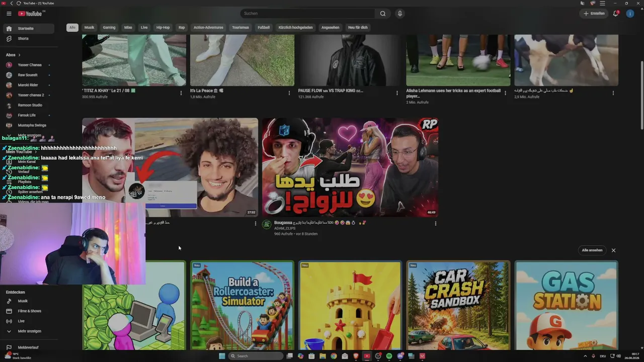Open more options for Alisha Lehmann video
Screen dimensions: 644x362
[505, 93]
